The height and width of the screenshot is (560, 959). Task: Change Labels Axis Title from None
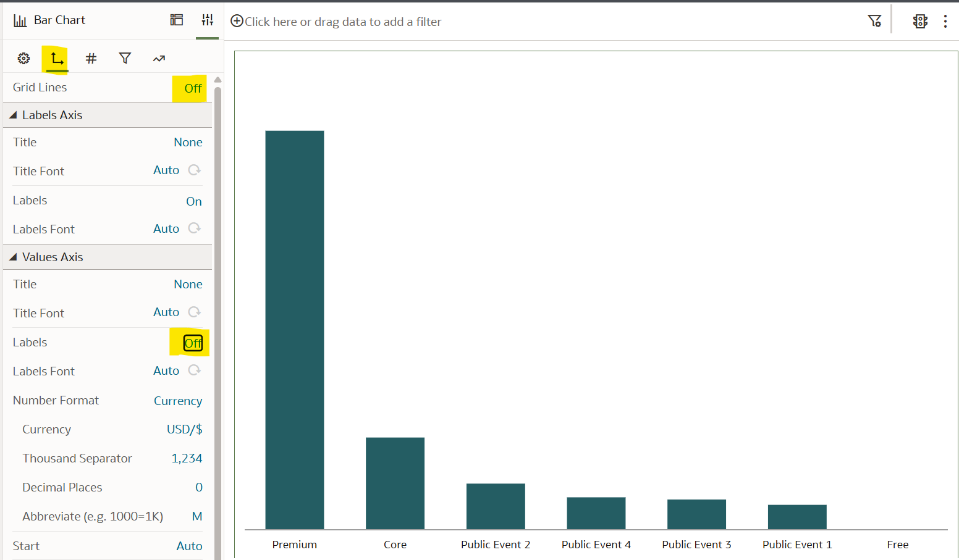188,142
